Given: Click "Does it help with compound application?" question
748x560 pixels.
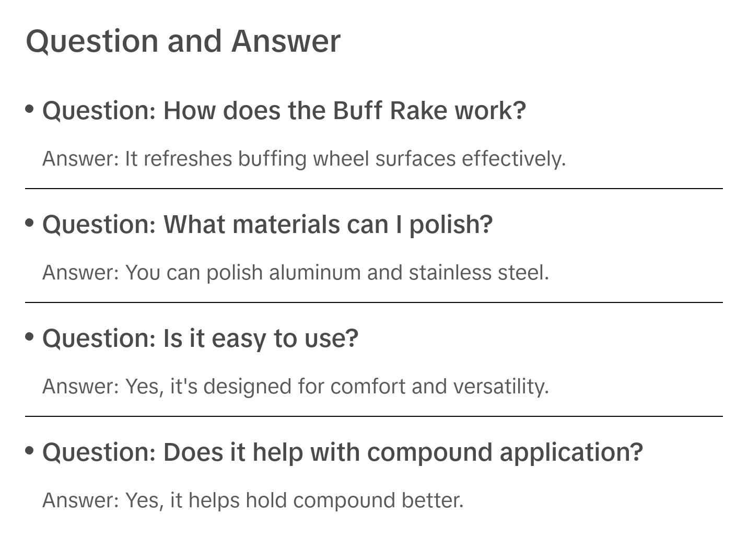Looking at the screenshot, I should point(343,452).
